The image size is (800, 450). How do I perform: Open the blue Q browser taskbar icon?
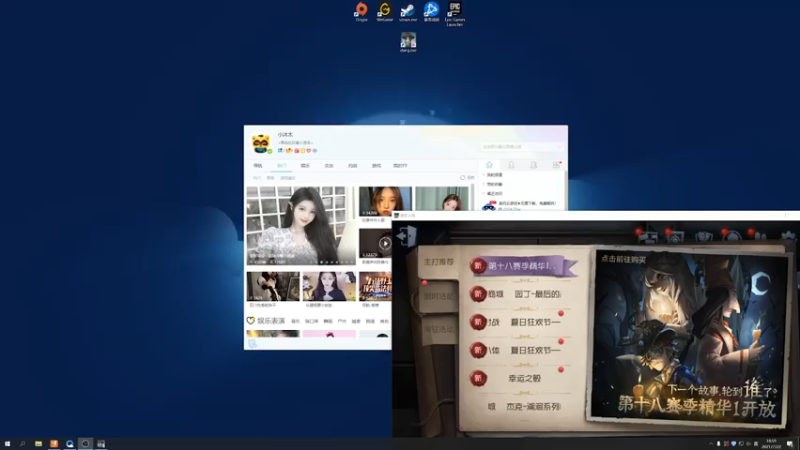(x=70, y=444)
